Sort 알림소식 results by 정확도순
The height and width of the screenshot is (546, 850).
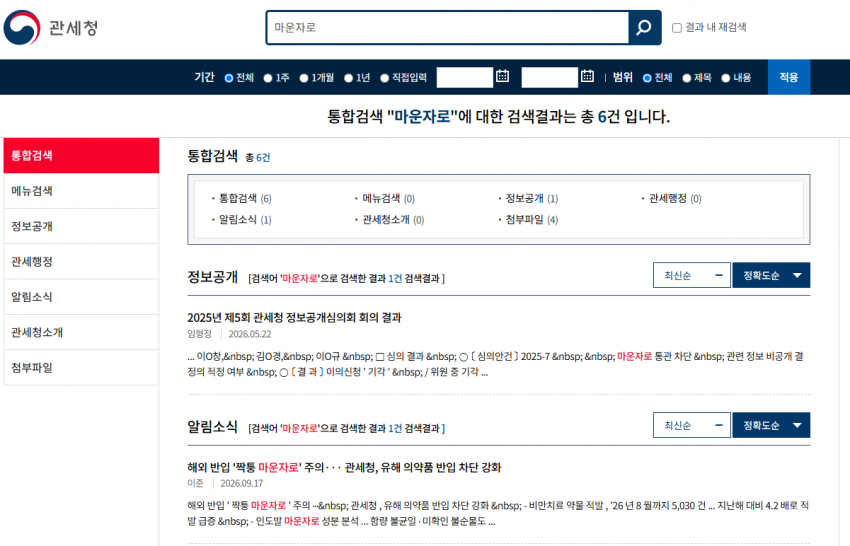point(771,425)
